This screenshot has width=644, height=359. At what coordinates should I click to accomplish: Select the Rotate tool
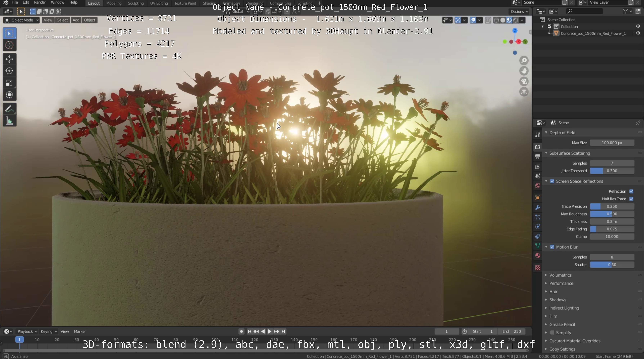coord(10,71)
